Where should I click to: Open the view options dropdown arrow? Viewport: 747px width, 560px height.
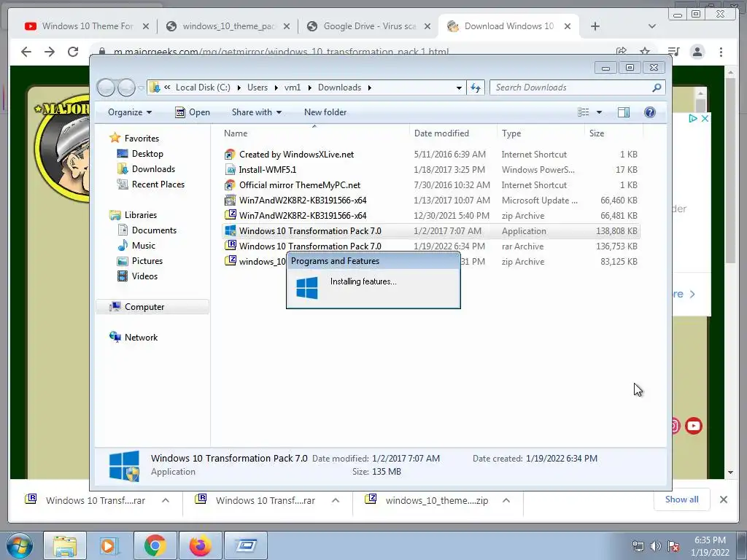pos(599,112)
